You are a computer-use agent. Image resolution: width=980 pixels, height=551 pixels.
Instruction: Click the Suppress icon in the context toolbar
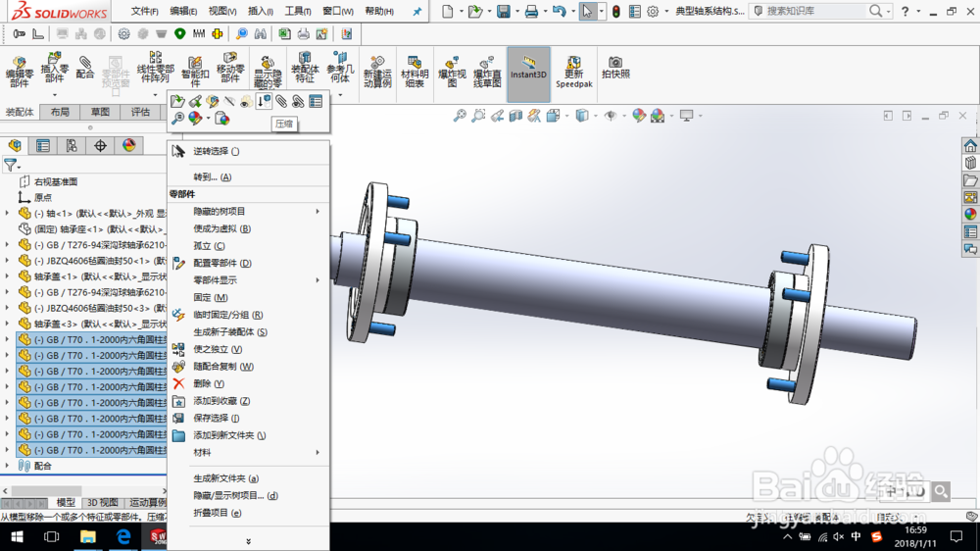[x=264, y=101]
